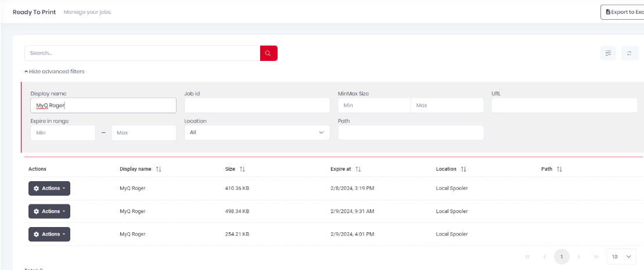Image resolution: width=644 pixels, height=270 pixels.
Task: Click the Display name filter field
Action: [103, 105]
